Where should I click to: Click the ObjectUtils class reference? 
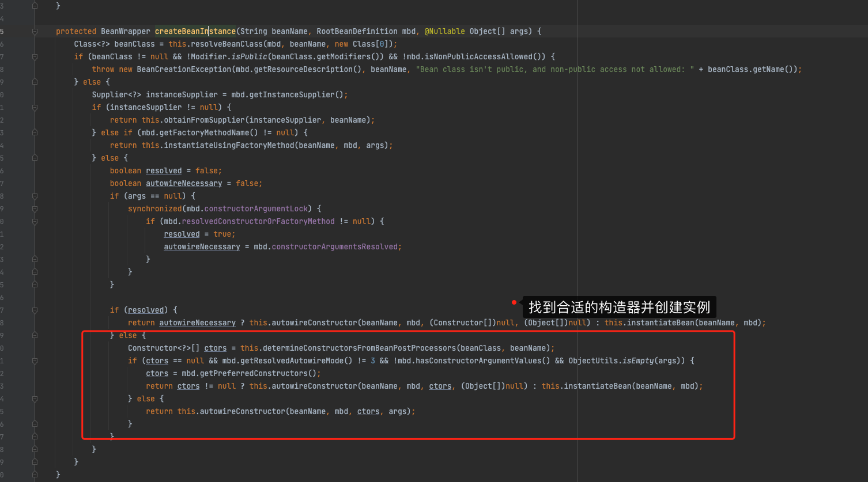click(x=593, y=361)
